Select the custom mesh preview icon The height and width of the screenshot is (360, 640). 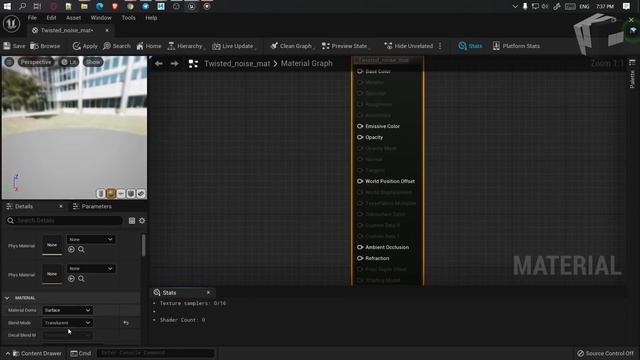coord(141,193)
